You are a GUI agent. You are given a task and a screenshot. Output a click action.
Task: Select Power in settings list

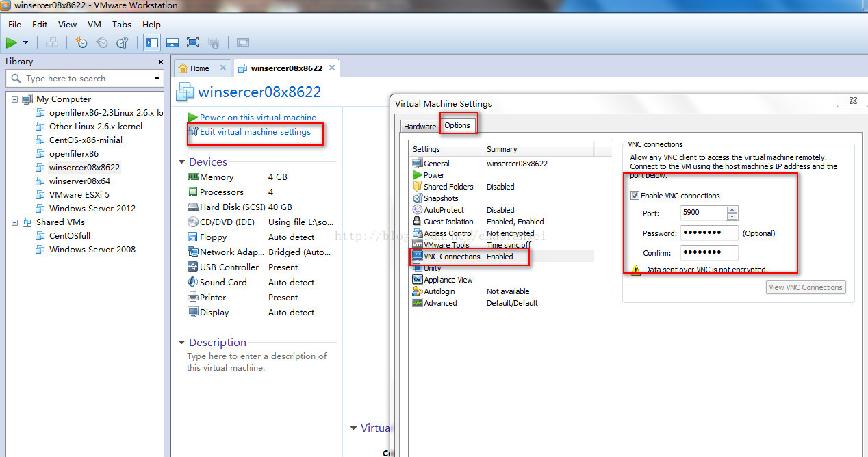click(434, 175)
